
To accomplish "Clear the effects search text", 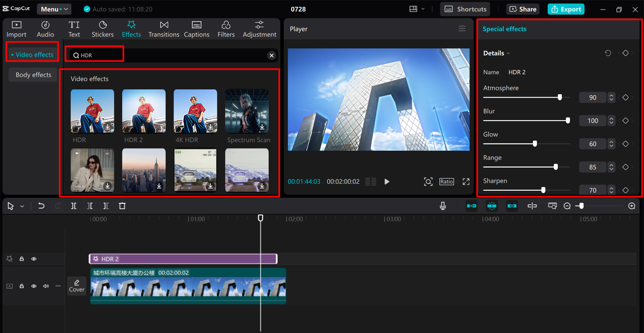I will point(272,55).
